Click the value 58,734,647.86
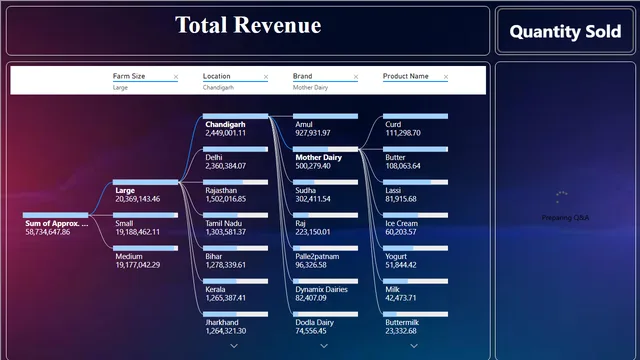The height and width of the screenshot is (360, 640). click(x=48, y=232)
